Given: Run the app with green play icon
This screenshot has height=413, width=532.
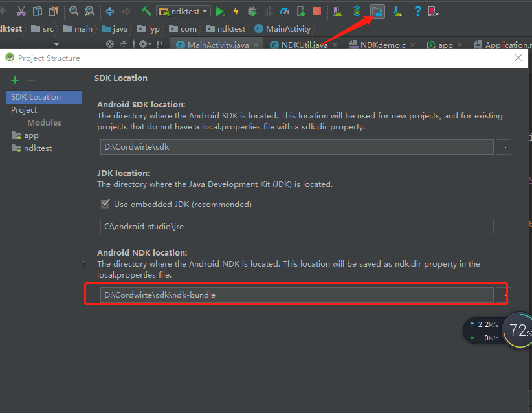Looking at the screenshot, I should [220, 12].
